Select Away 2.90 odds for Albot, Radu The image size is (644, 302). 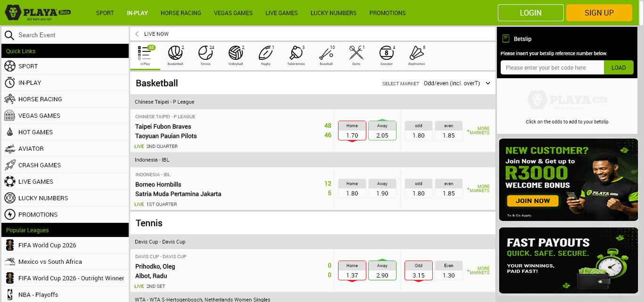tap(382, 270)
